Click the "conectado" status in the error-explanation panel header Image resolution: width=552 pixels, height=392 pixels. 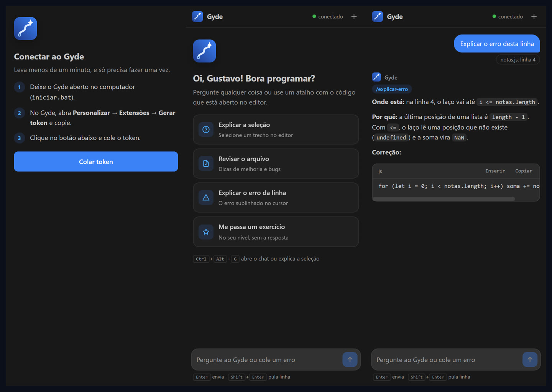(508, 16)
